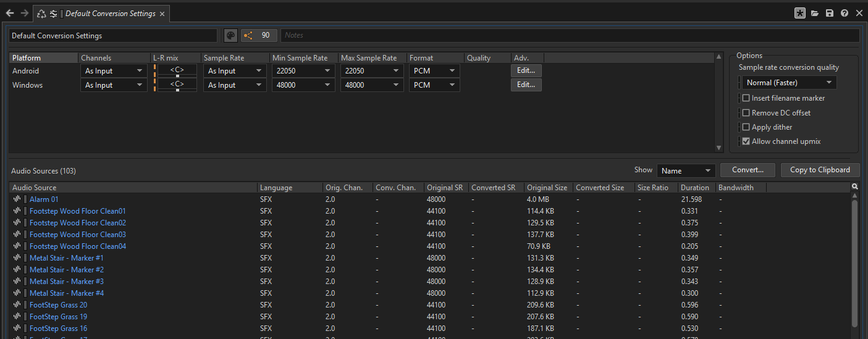This screenshot has width=868, height=339.
Task: Click the search magnifier above the source list
Action: [855, 186]
